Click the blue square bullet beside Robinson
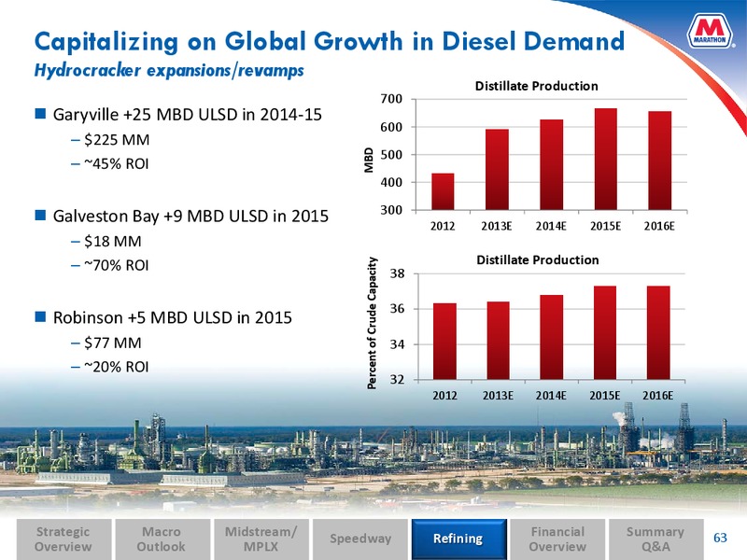 click(40, 316)
